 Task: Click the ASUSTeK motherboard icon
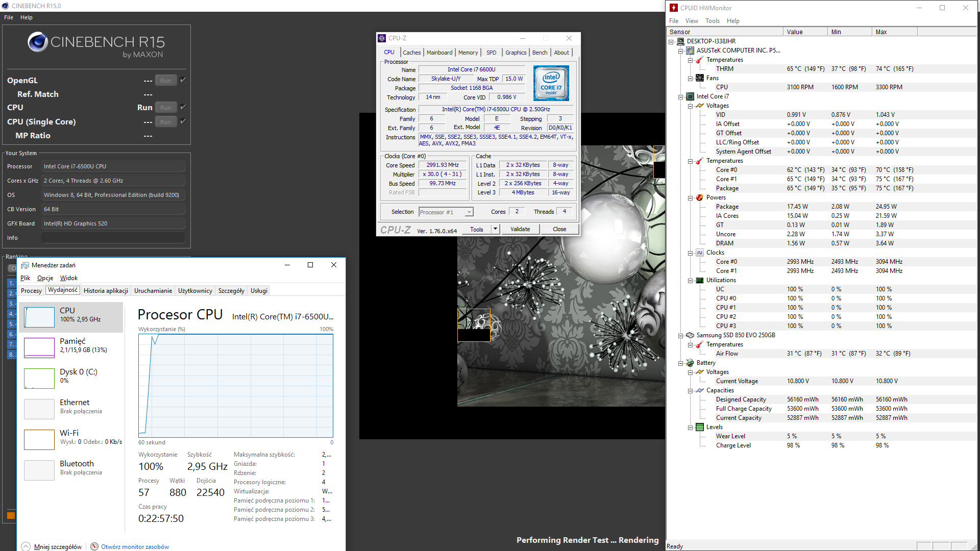[690, 51]
